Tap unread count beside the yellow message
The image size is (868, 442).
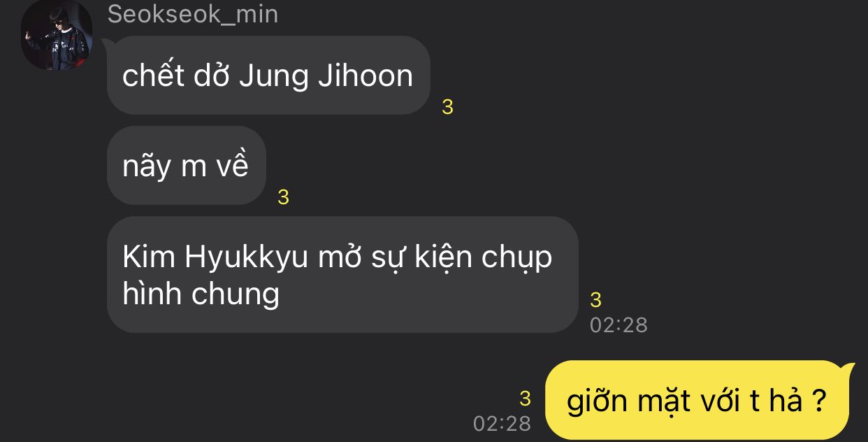click(526, 399)
